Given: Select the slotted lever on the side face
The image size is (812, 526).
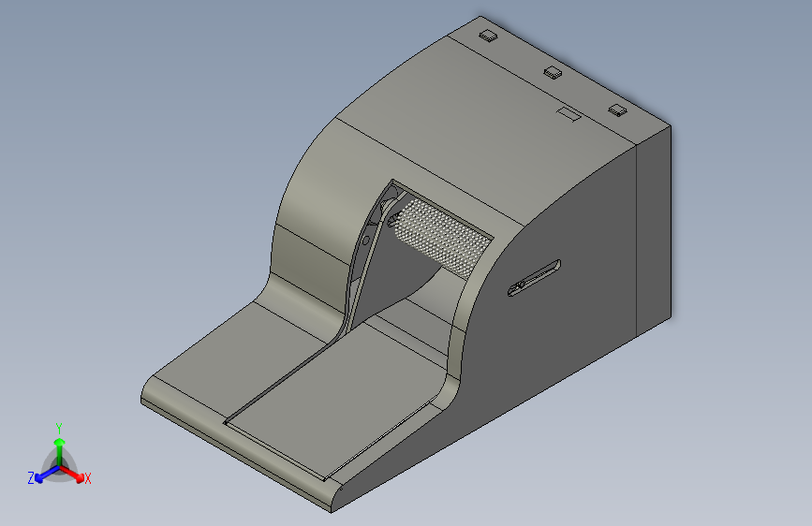Looking at the screenshot, I should click(534, 278).
